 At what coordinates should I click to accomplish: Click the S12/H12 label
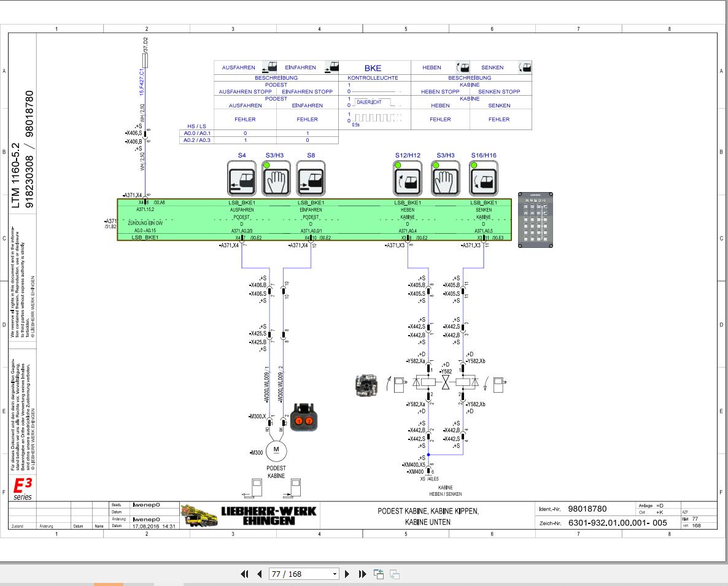(408, 155)
